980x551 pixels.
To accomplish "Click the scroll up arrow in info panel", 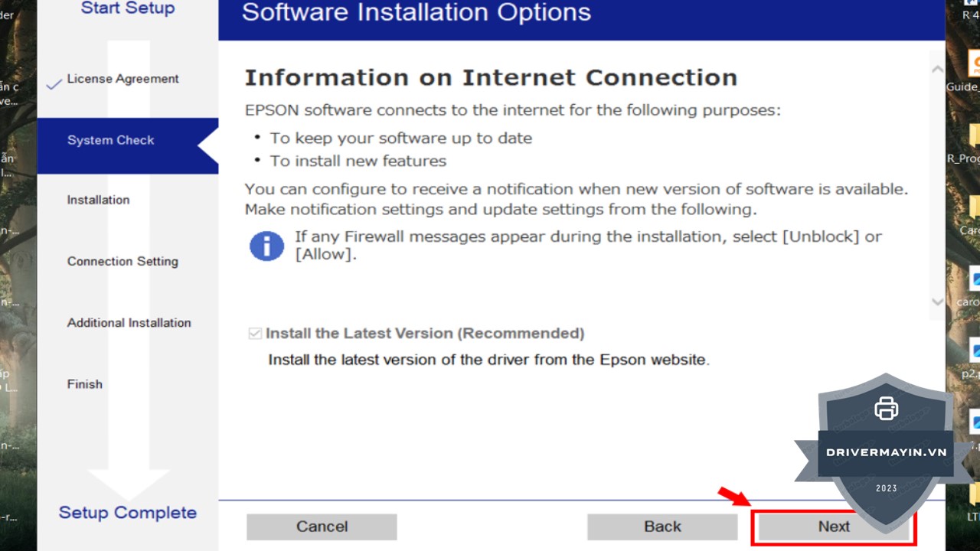I will tap(937, 70).
